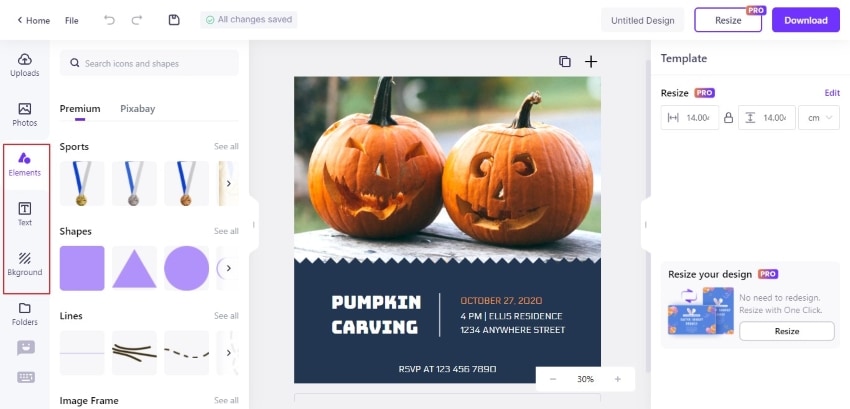The width and height of the screenshot is (850, 409).
Task: Click the Search icons and shapes field
Action: click(149, 63)
